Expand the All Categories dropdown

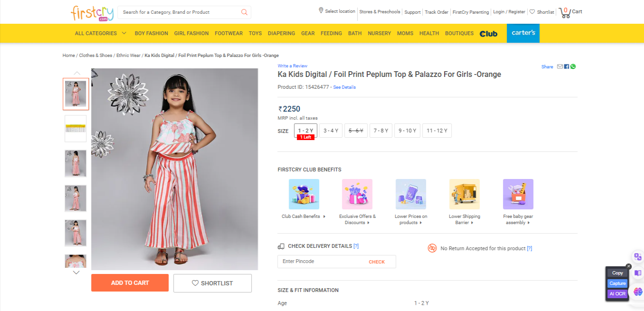click(x=100, y=33)
